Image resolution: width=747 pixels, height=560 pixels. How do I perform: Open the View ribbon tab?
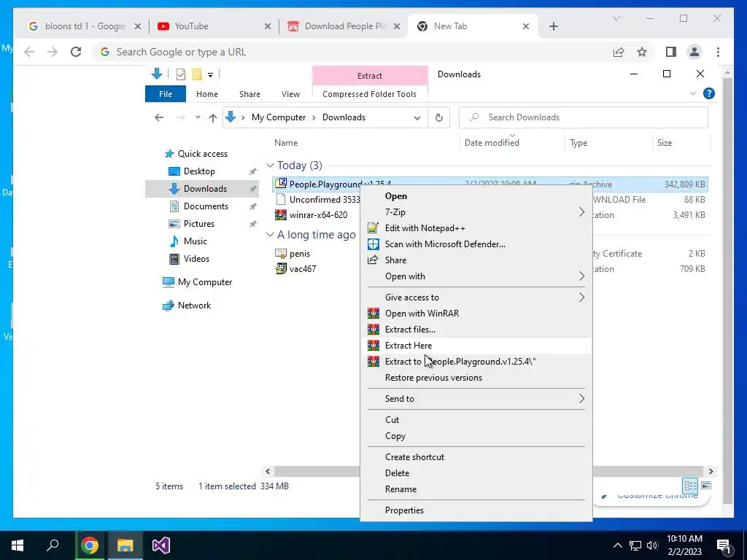click(x=290, y=94)
